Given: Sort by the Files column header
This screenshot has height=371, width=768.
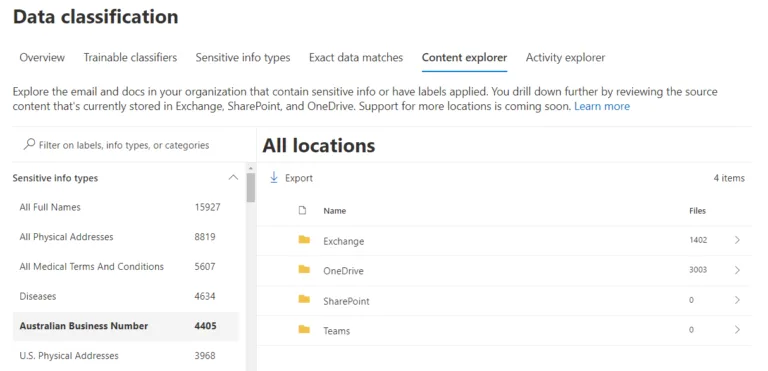Looking at the screenshot, I should coord(697,211).
